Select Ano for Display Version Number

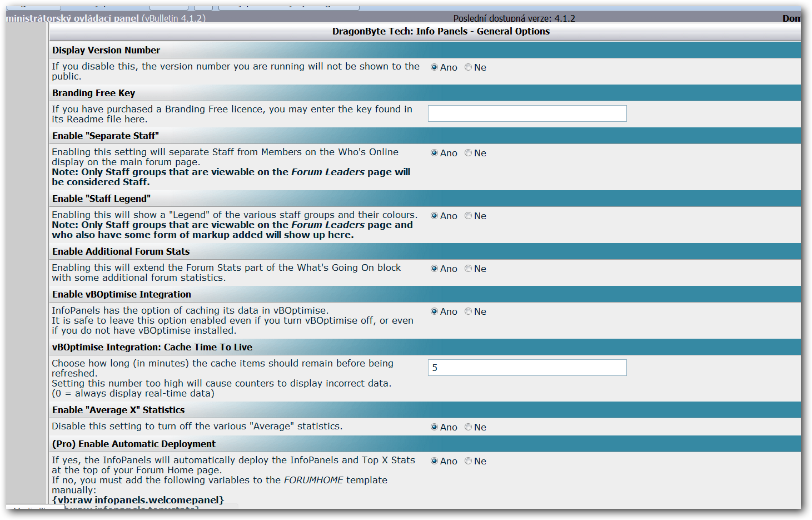coord(435,67)
